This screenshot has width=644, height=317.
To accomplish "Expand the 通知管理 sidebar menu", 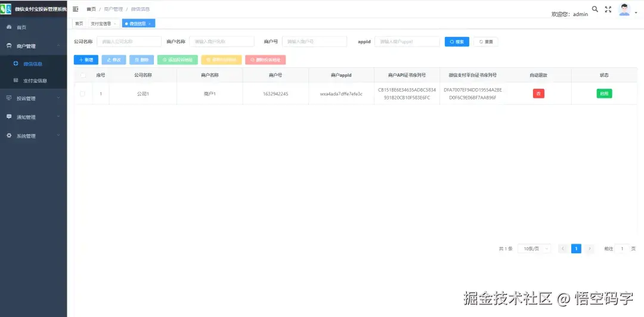I will [x=33, y=117].
